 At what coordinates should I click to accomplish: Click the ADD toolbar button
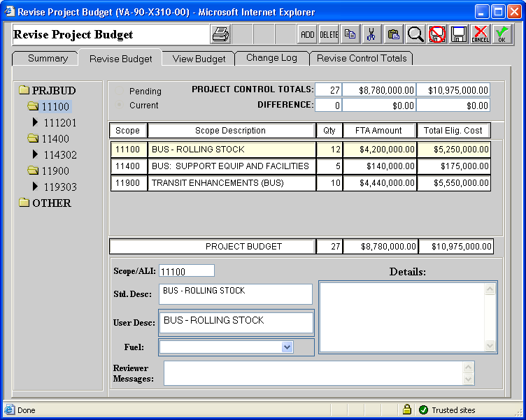tap(307, 34)
